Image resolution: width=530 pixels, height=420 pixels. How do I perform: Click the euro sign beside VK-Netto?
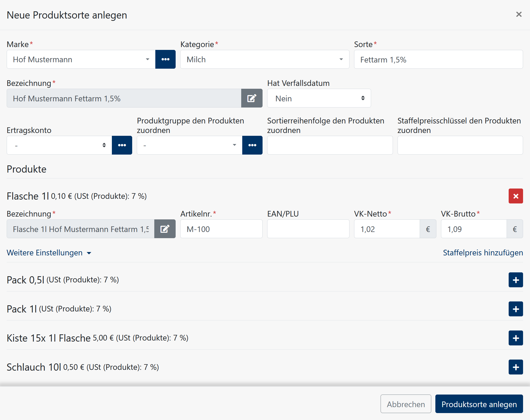tap(428, 229)
